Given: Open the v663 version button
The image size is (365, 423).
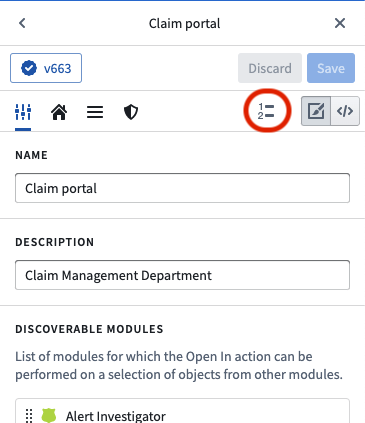Looking at the screenshot, I should (46, 68).
